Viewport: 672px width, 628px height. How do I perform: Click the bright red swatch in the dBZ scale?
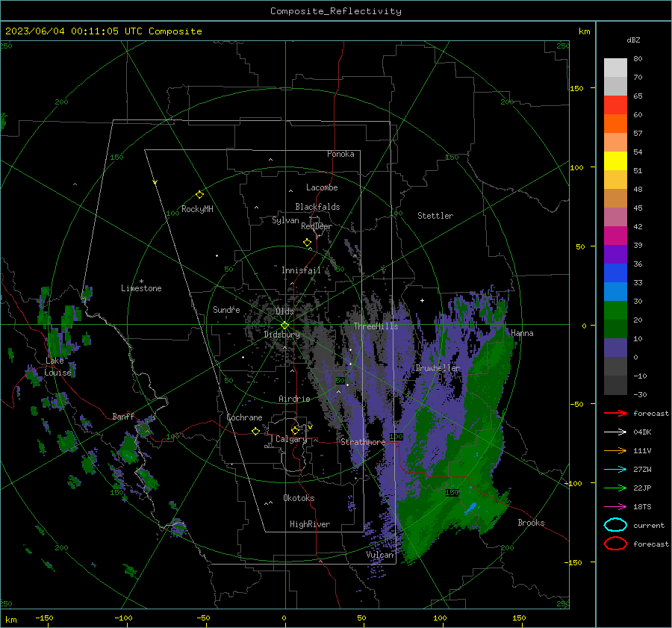click(x=615, y=105)
